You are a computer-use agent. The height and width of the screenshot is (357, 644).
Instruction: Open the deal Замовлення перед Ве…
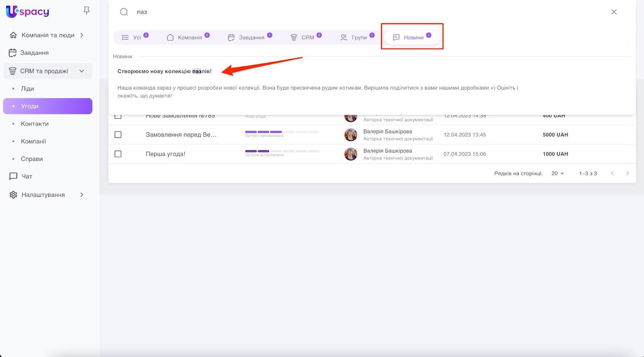(181, 135)
